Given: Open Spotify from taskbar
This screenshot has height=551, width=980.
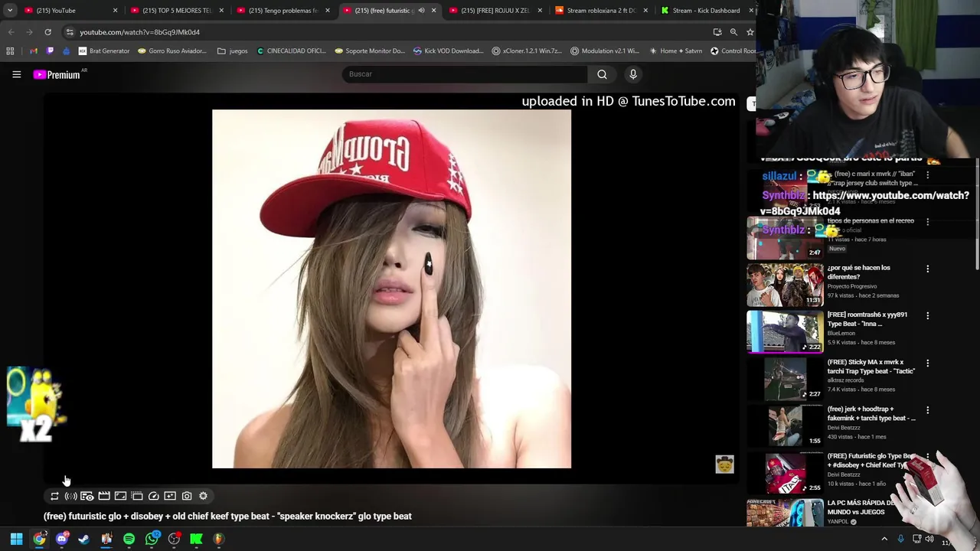Looking at the screenshot, I should click(x=129, y=539).
